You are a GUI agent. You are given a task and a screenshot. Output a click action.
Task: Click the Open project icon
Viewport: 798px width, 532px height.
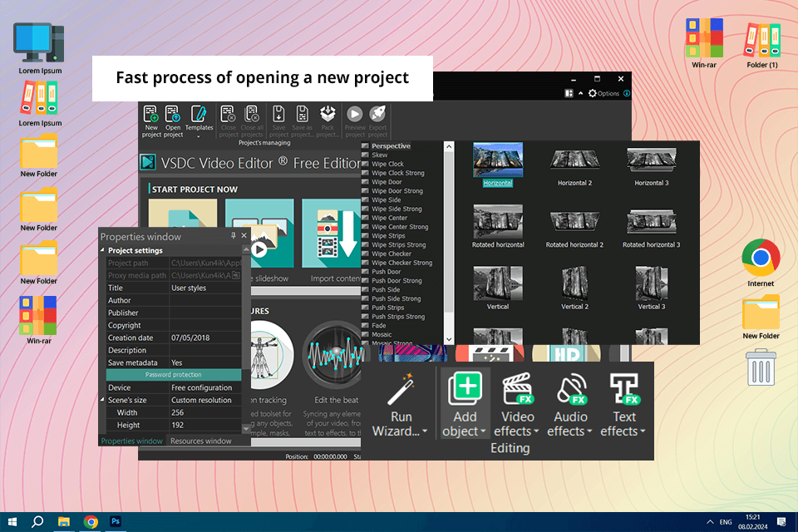point(173,114)
